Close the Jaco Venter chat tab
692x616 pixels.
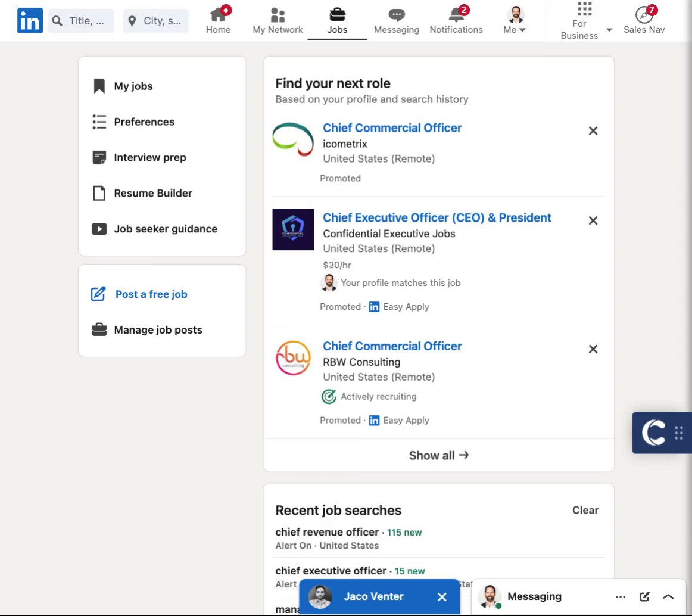tap(442, 597)
